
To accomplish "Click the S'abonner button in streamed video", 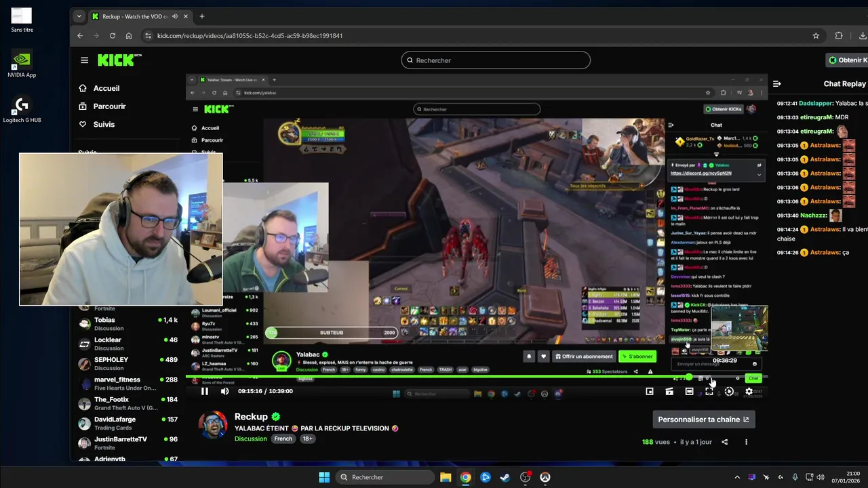I will pos(637,356).
